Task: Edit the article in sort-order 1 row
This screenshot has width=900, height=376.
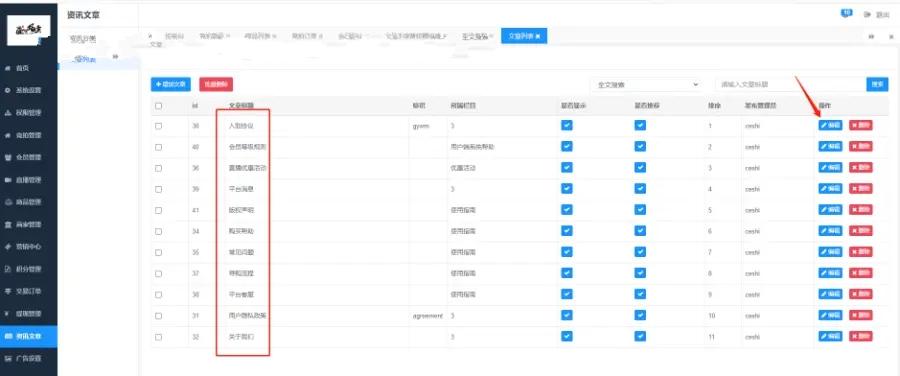Action: (x=830, y=125)
